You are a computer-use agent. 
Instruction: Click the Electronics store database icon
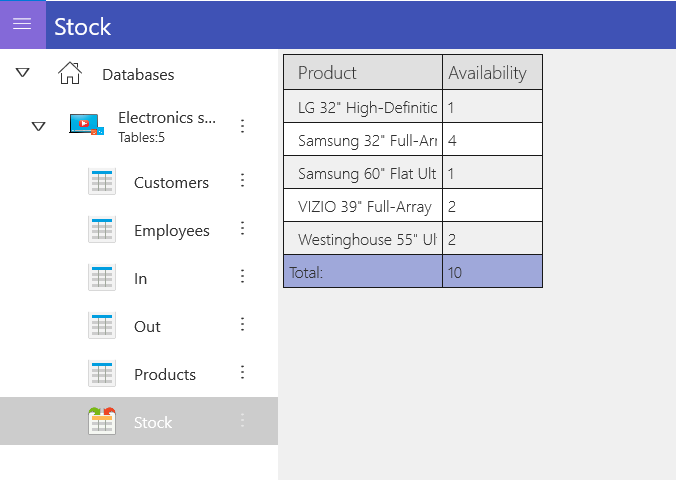pos(87,125)
